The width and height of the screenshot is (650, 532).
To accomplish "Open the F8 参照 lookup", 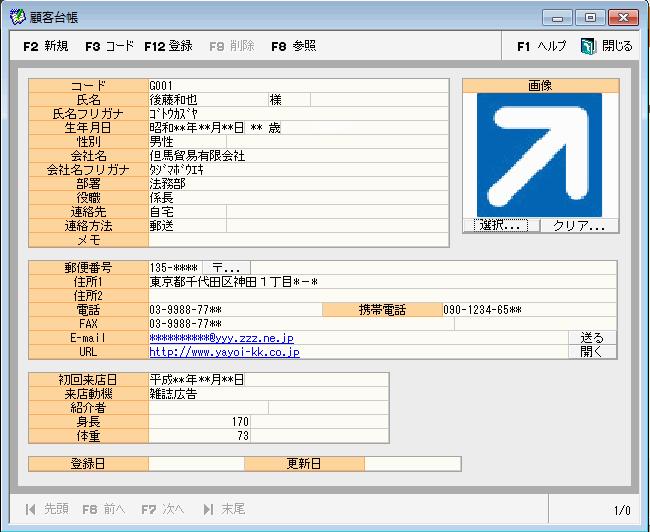I will click(293, 46).
